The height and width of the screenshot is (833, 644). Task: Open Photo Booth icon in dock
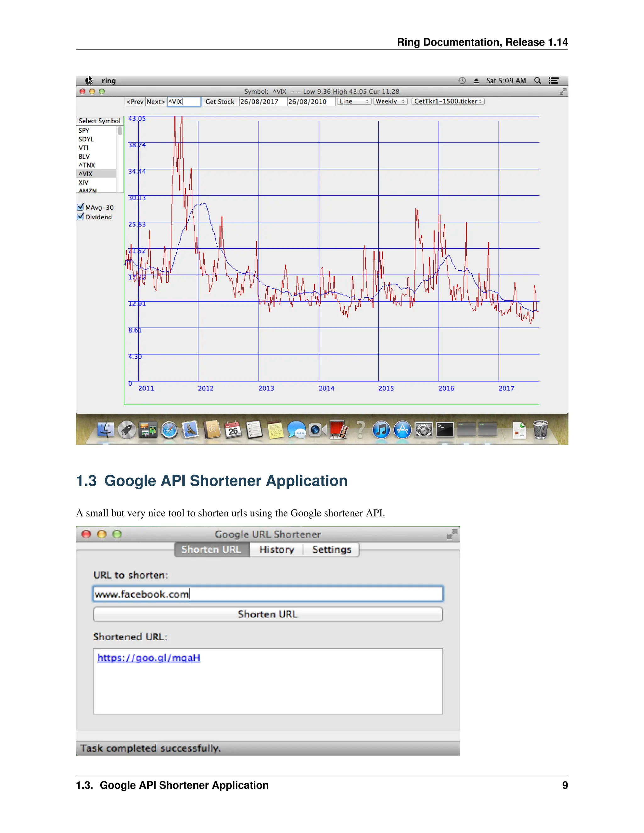[338, 429]
